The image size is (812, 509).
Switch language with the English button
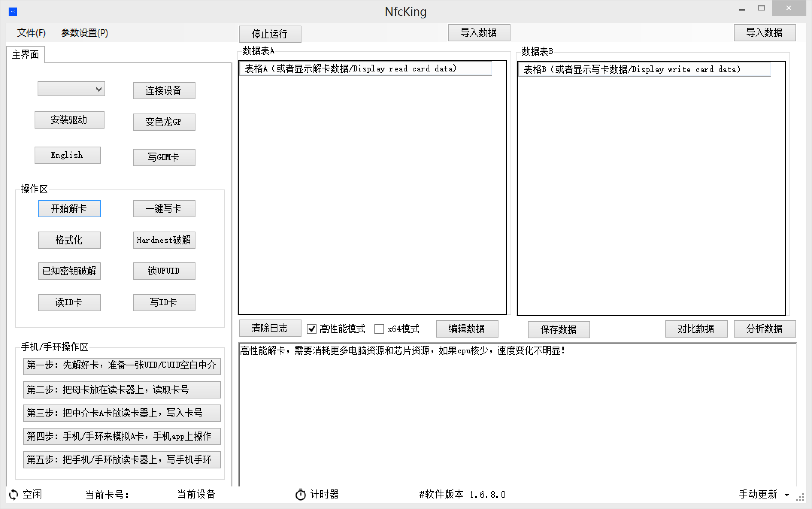(67, 155)
